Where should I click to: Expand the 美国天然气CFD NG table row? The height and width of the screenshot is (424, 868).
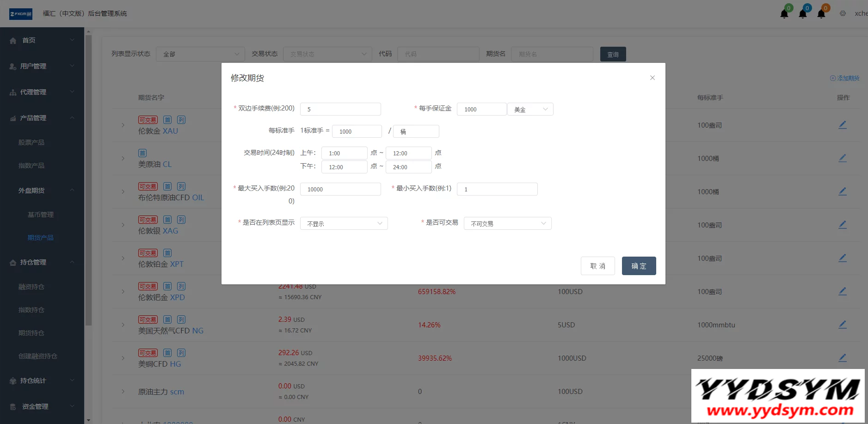point(123,325)
